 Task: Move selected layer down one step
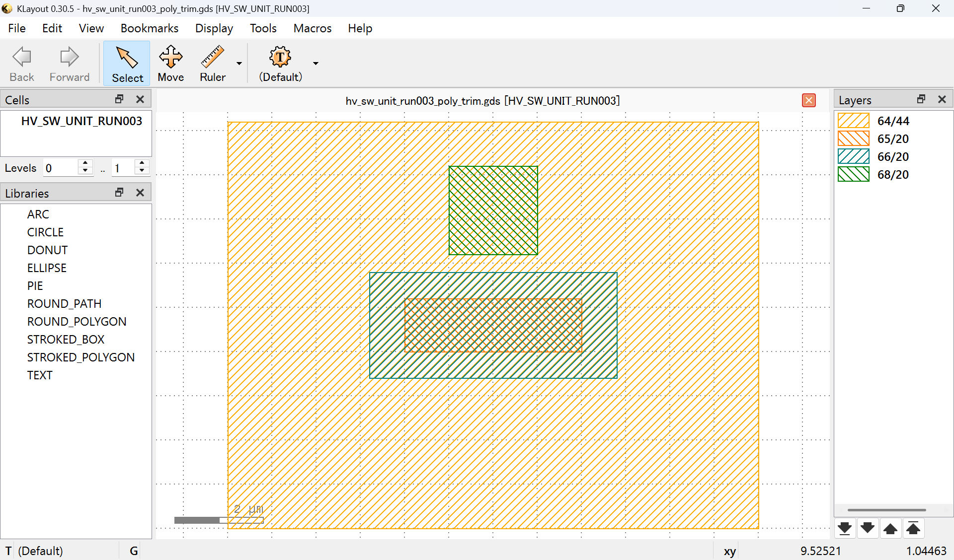coord(868,529)
